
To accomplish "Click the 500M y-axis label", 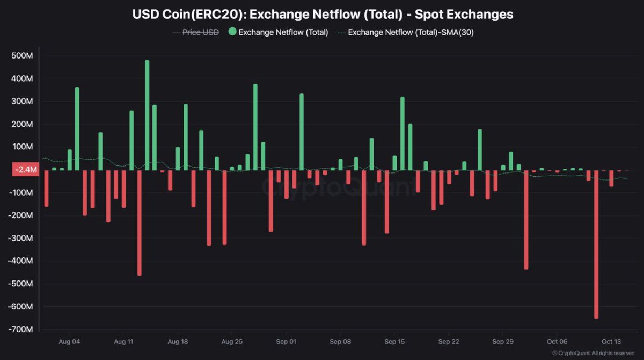I will [x=22, y=56].
